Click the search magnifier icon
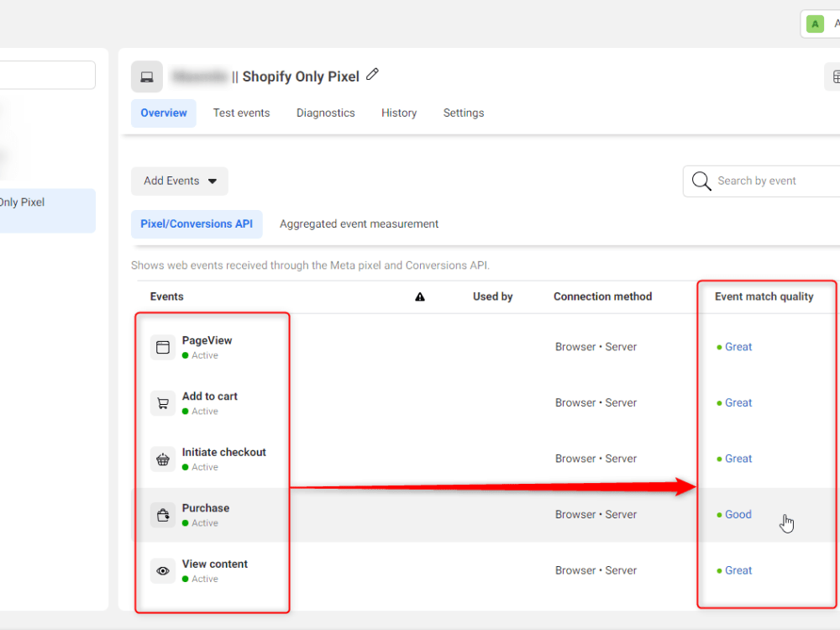Viewport: 840px width, 630px height. (x=701, y=181)
